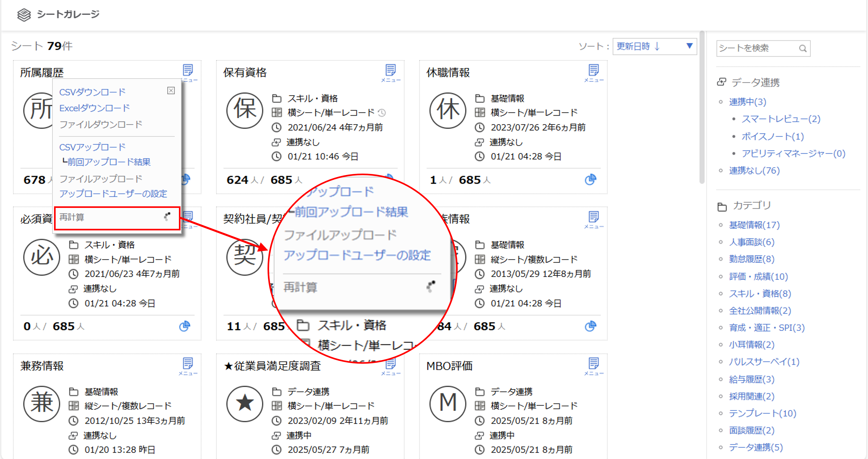Close the sheet popup menu

[171, 90]
